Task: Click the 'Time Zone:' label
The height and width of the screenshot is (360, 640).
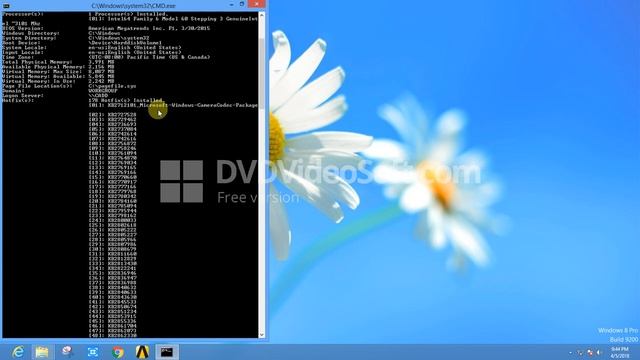Action: tap(18, 57)
